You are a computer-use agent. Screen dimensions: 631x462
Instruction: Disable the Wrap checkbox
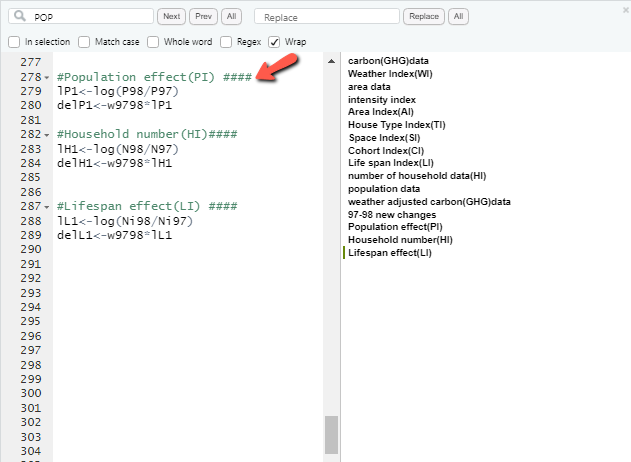(274, 42)
